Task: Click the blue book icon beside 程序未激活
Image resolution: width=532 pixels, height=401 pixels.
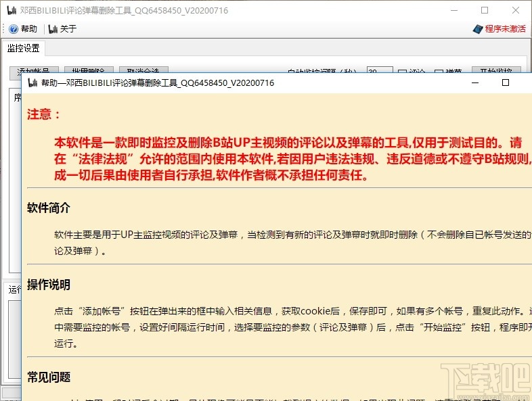Action: pyautogui.click(x=478, y=29)
